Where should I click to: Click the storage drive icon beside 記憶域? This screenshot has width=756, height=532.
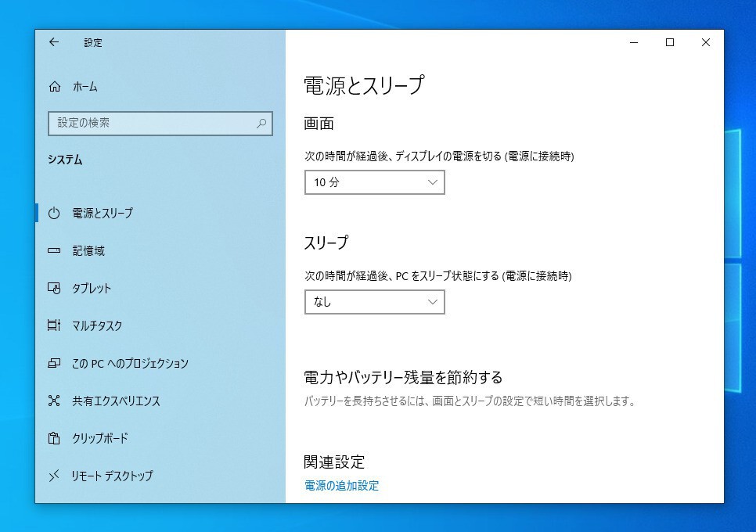click(54, 250)
